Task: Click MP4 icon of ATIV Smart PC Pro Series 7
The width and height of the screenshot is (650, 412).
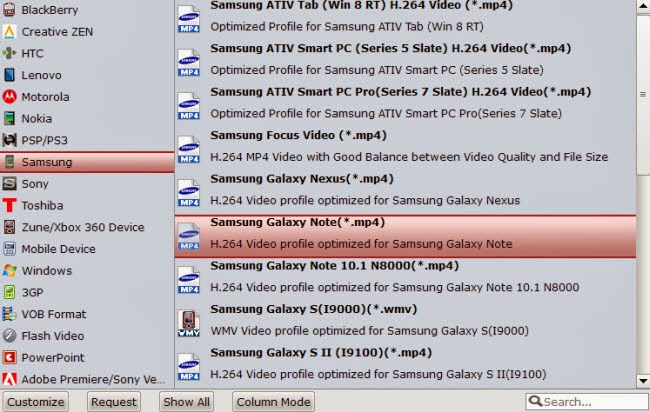Action: click(x=189, y=106)
